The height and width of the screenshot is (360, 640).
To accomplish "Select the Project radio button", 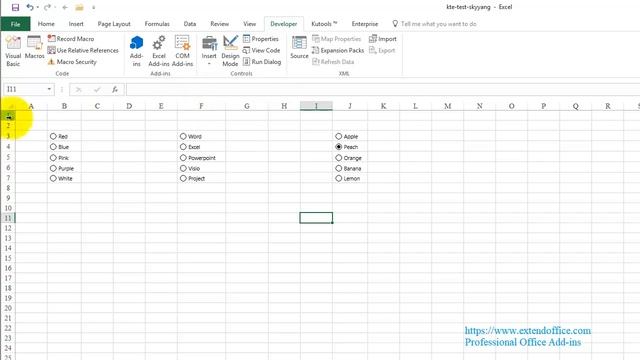I will (x=183, y=178).
